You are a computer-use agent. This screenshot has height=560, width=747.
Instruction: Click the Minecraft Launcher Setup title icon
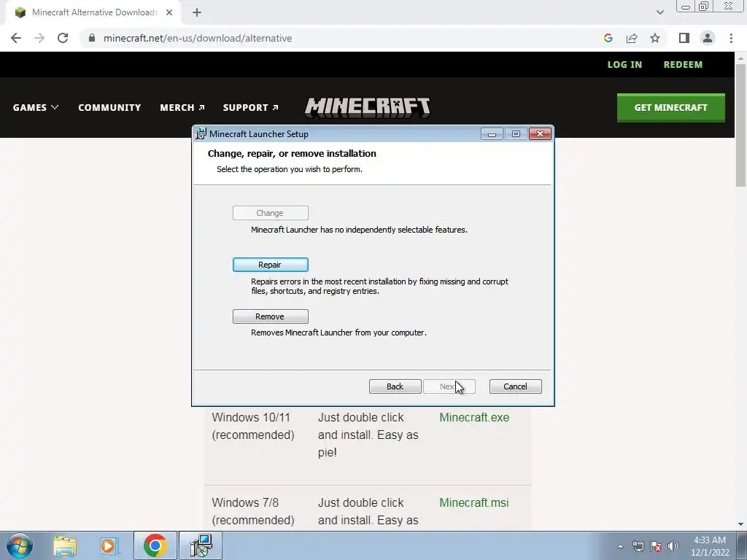201,134
